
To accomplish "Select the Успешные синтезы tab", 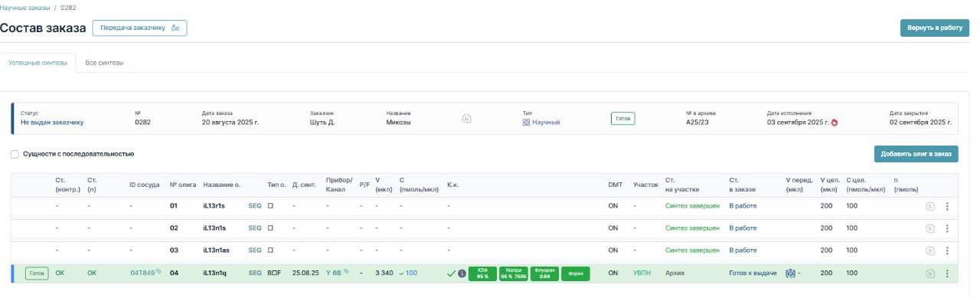I will point(38,62).
